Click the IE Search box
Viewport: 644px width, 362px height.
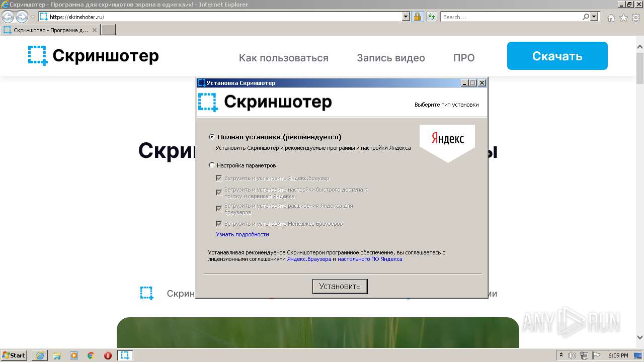[x=511, y=17]
